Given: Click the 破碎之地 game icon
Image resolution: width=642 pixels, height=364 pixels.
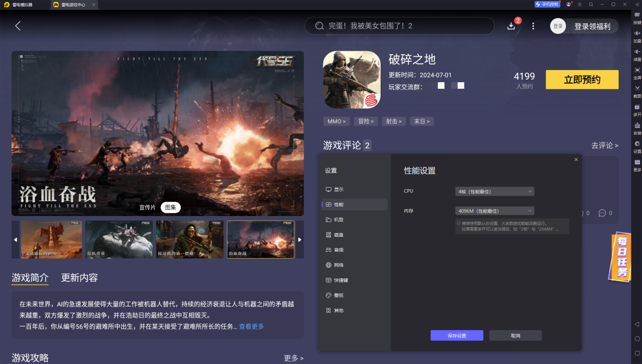Looking at the screenshot, I should [x=352, y=80].
